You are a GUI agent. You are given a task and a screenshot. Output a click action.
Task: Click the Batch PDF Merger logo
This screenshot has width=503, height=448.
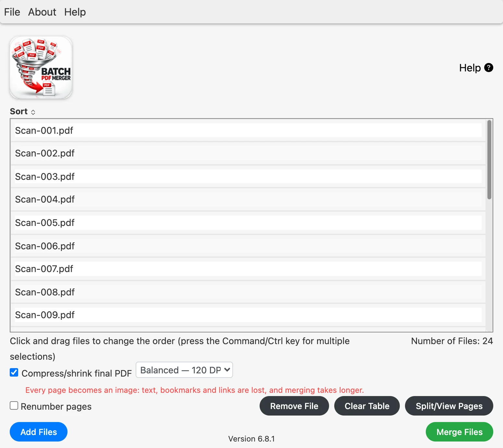click(x=41, y=68)
